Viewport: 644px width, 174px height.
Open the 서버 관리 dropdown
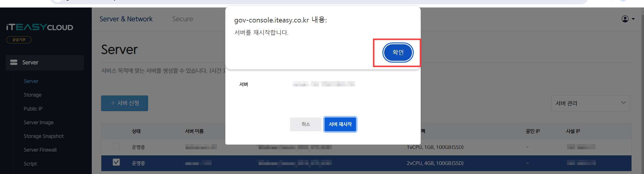pos(590,103)
